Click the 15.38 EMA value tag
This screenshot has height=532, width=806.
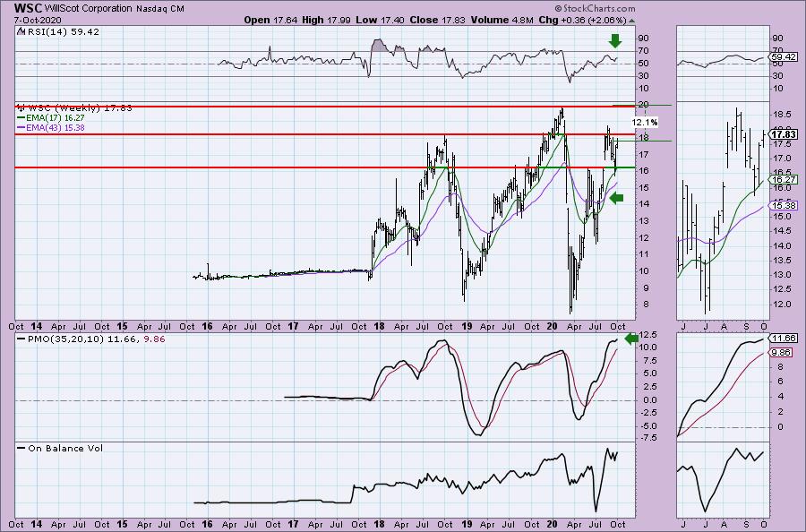click(784, 206)
